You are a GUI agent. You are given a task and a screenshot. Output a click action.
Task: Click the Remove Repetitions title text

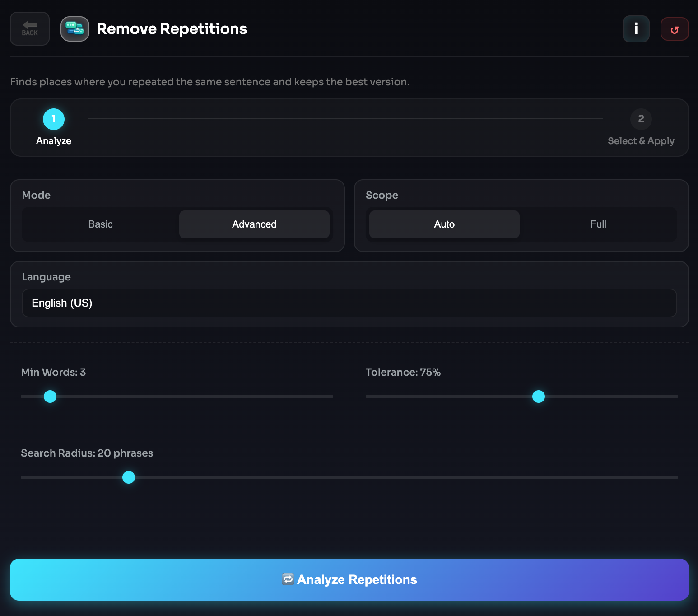tap(172, 29)
